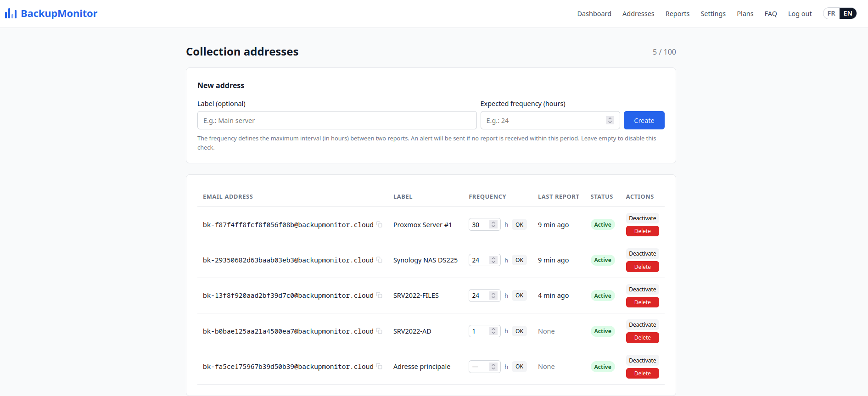
Task: Copy the SRV2022-FILES email address
Action: (379, 295)
